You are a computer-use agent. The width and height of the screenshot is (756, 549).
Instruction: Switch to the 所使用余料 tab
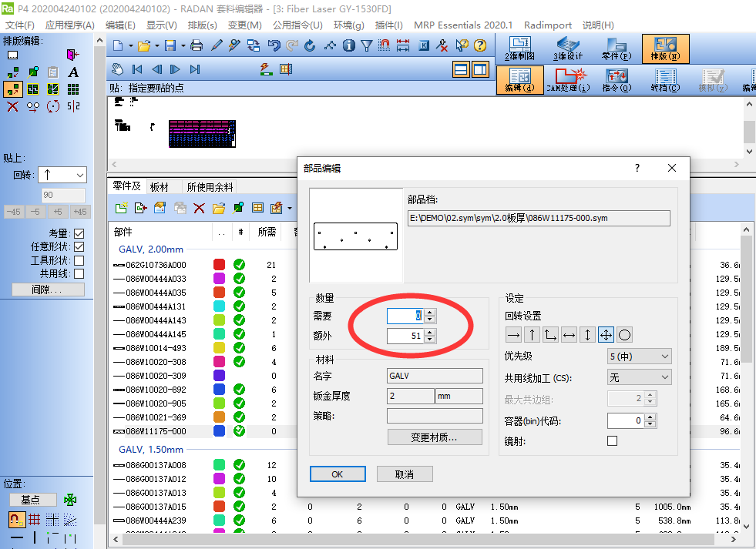click(210, 187)
